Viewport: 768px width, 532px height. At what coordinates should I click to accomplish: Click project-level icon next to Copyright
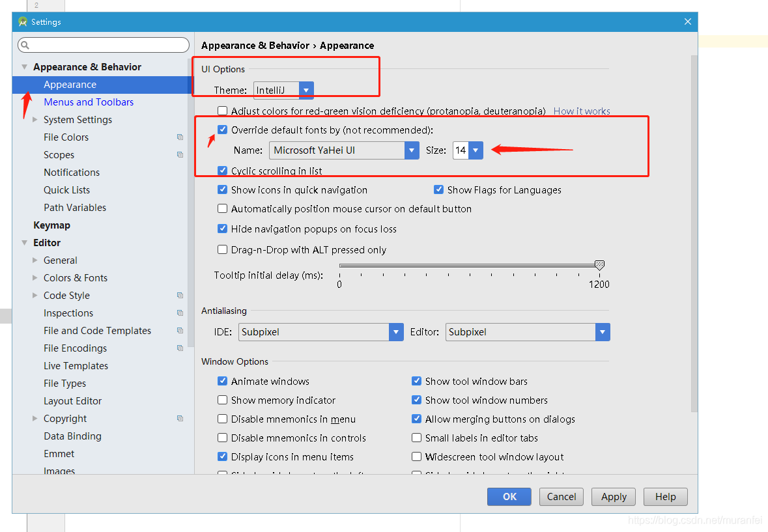pos(180,419)
